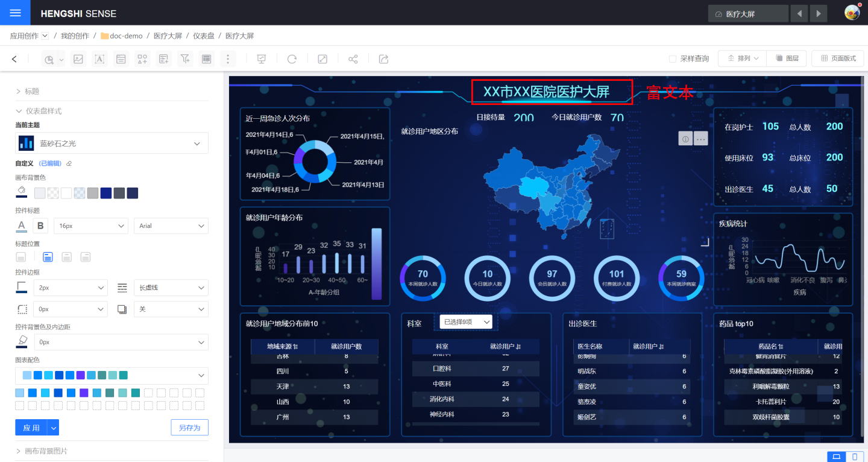This screenshot has width=868, height=462.
Task: Open the 蓝砂石之光 theme dropdown
Action: pos(112,144)
